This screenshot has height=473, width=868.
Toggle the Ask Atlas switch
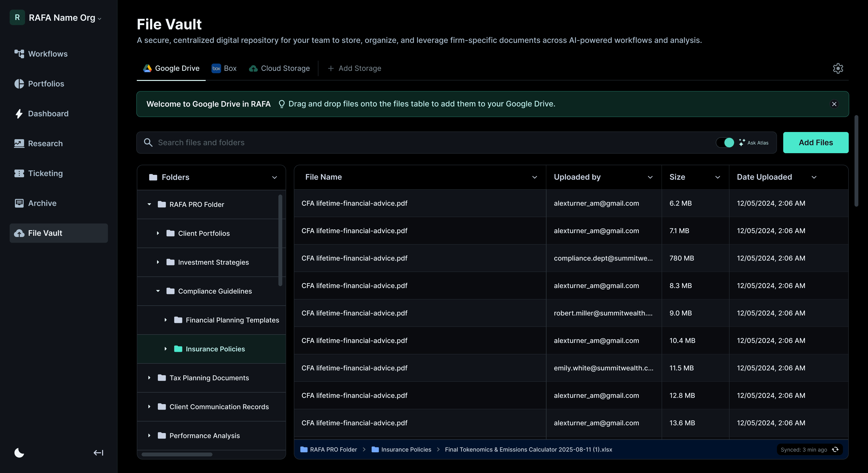pyautogui.click(x=725, y=143)
